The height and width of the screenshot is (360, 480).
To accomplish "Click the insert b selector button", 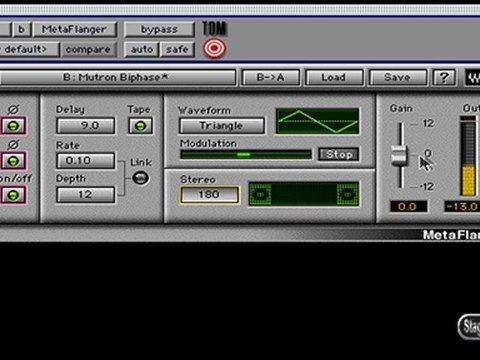I will tap(22, 29).
